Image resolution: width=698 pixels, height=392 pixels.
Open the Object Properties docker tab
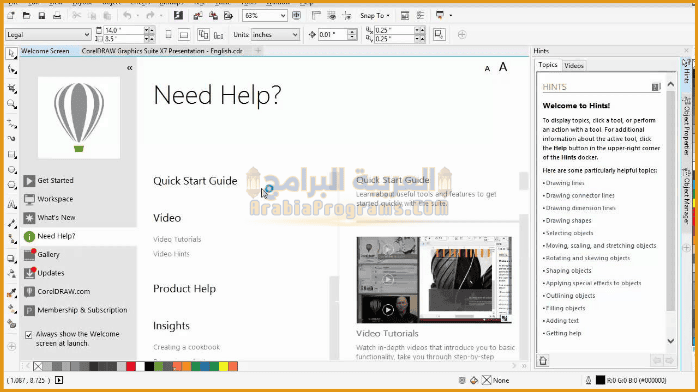tap(686, 125)
